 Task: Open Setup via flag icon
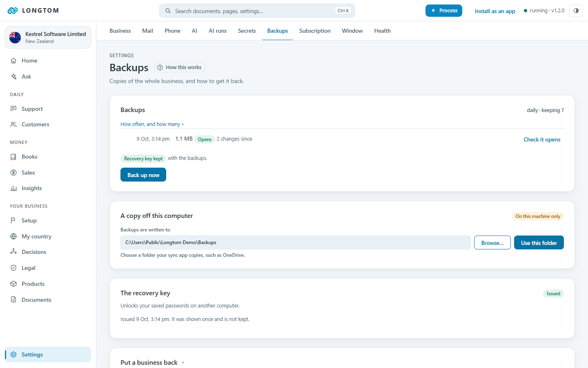13,220
